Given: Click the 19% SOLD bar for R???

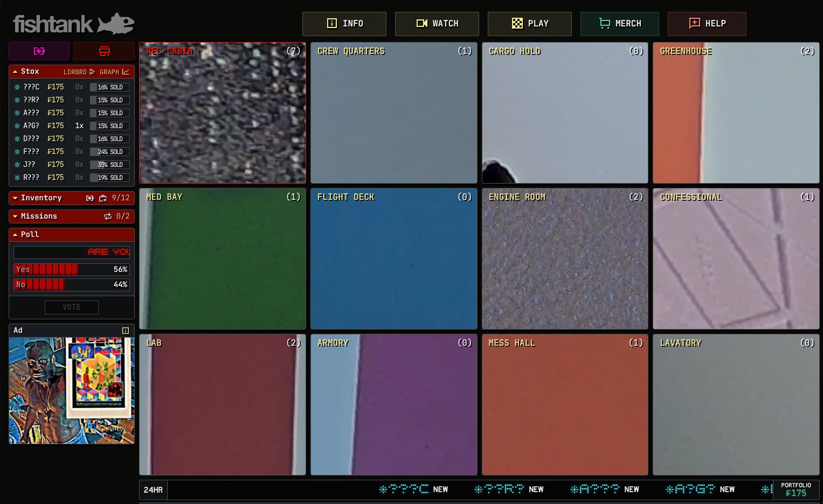Looking at the screenshot, I should click(x=110, y=178).
